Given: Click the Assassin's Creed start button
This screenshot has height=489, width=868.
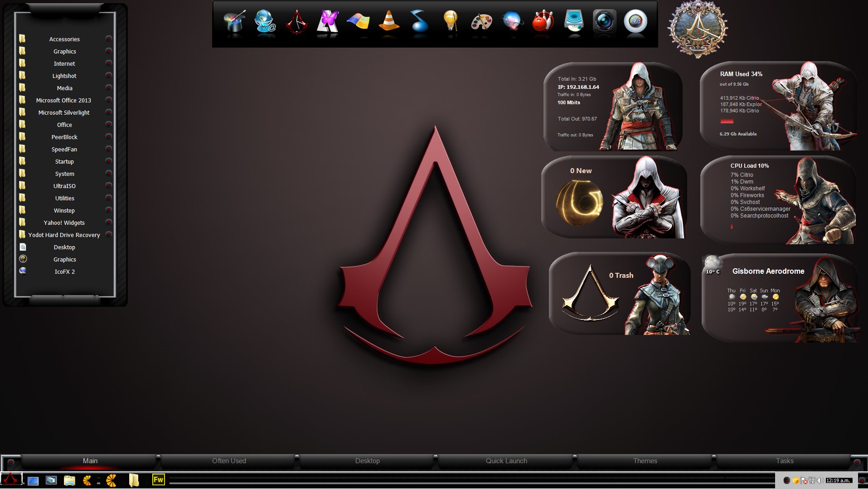Looking at the screenshot, I should click(11, 479).
